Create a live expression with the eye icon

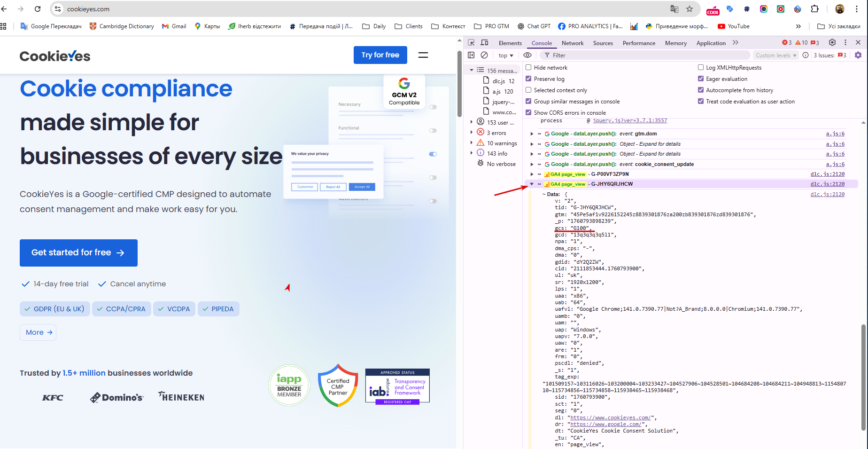tap(527, 55)
